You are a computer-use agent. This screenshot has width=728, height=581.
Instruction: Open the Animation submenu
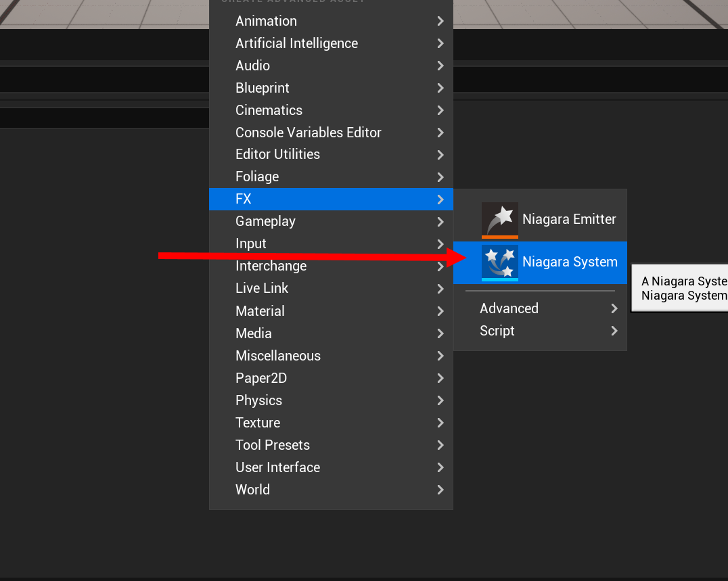331,21
